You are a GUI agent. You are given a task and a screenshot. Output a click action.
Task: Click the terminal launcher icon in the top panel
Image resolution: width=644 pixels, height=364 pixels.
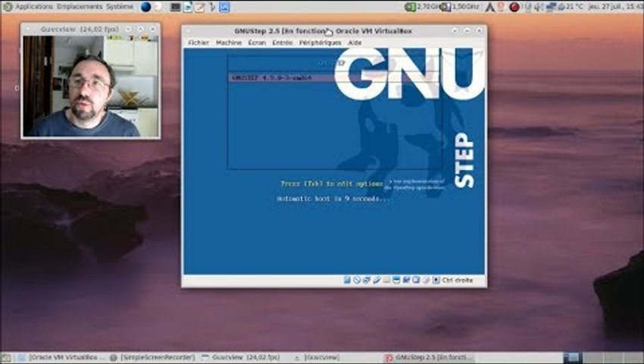click(175, 7)
